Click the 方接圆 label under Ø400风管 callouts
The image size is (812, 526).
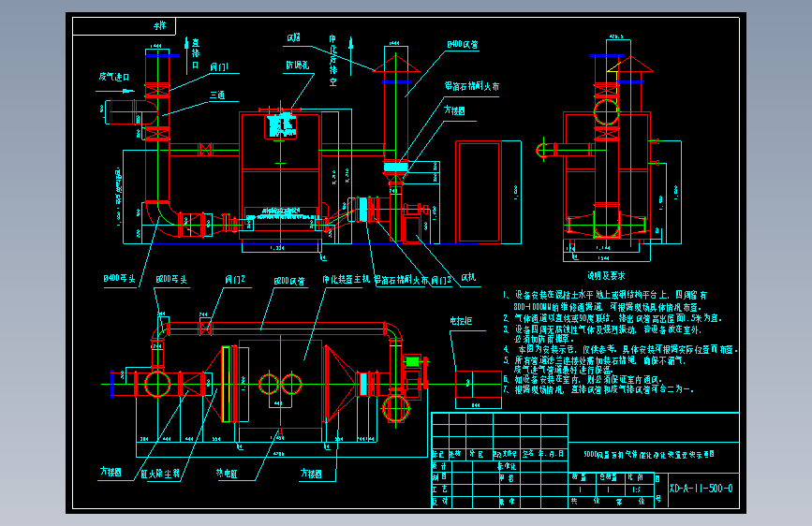point(454,110)
